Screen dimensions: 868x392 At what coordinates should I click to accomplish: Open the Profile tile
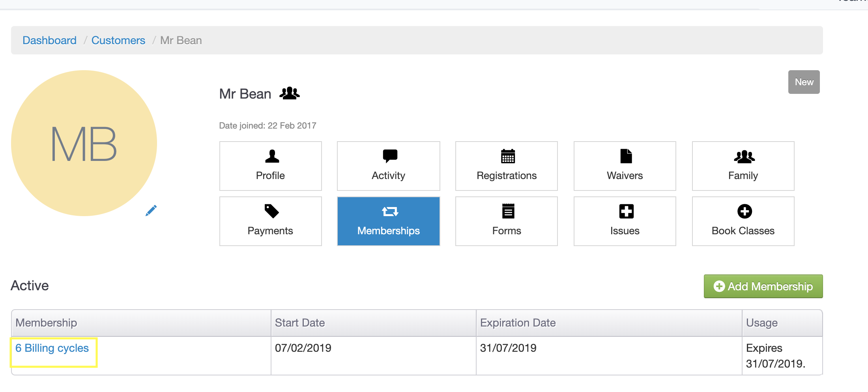point(270,166)
